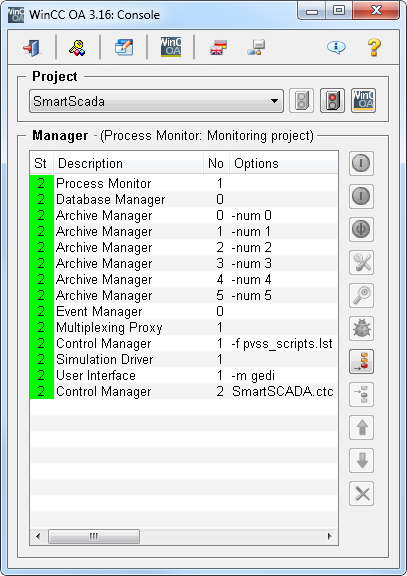Move manager down with arrow button
The image size is (407, 576).
pyautogui.click(x=361, y=460)
